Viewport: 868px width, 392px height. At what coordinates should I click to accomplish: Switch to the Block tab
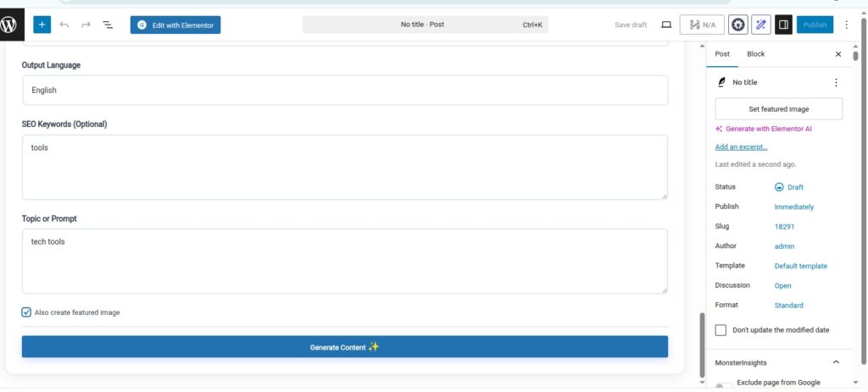point(755,54)
